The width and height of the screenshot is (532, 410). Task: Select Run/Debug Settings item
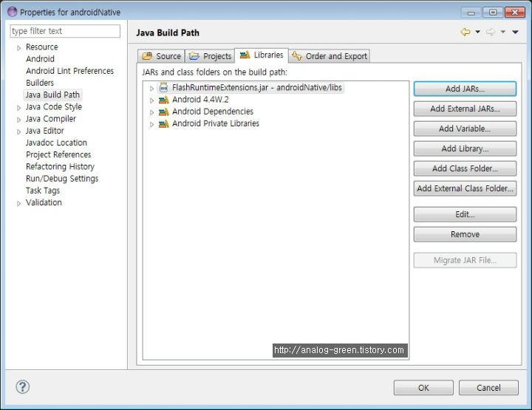62,178
